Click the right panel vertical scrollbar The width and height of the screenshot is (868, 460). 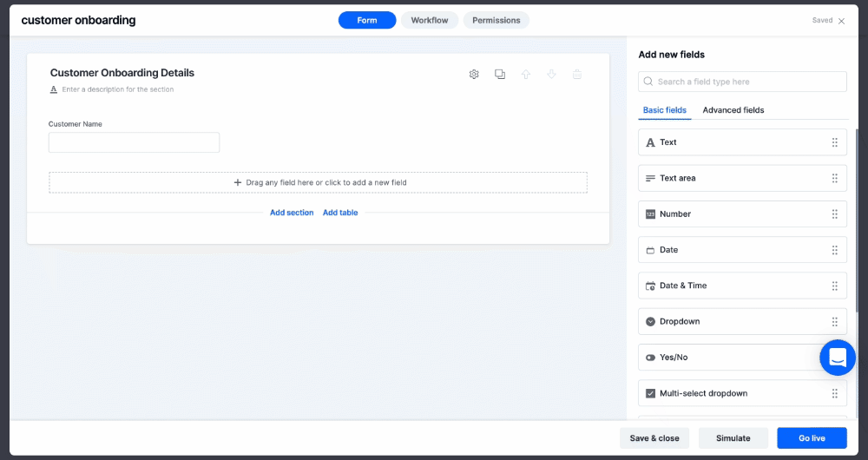point(858,217)
